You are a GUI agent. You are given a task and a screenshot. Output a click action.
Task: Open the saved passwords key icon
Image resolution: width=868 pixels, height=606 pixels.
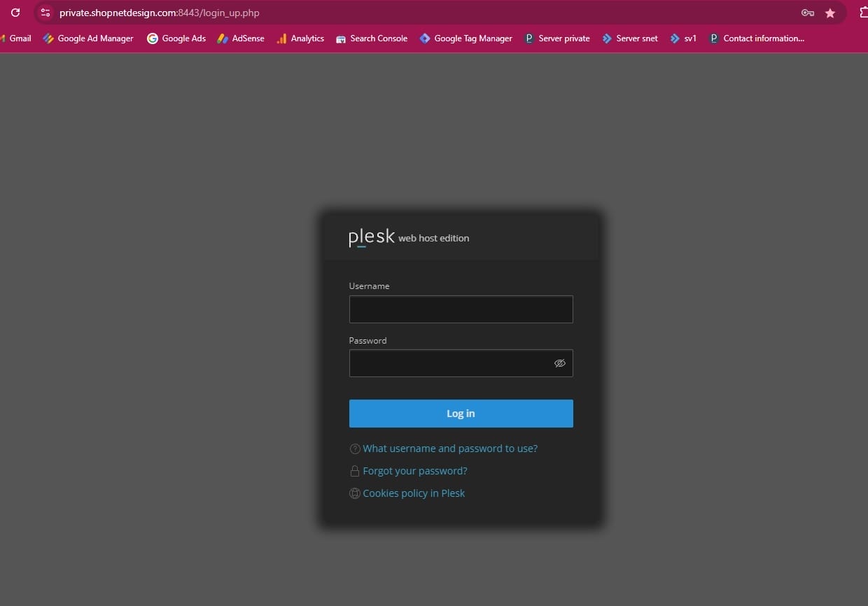[x=808, y=13]
